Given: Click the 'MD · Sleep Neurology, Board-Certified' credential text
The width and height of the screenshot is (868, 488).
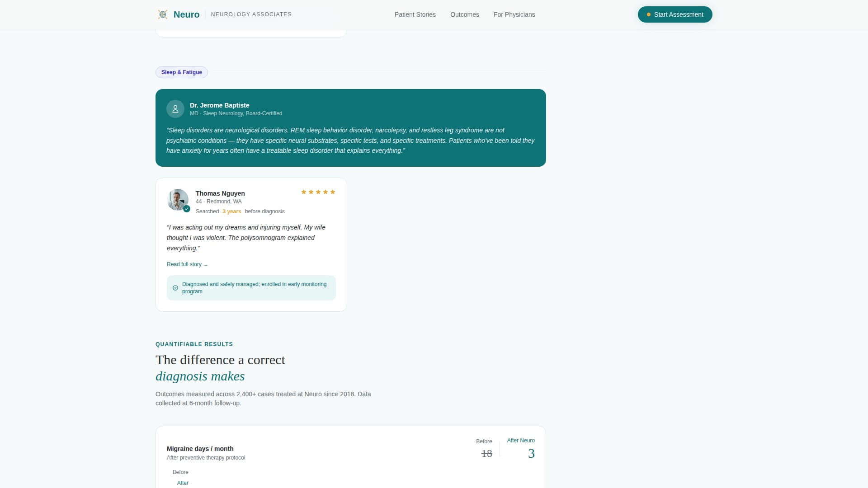Looking at the screenshot, I should pos(236,113).
